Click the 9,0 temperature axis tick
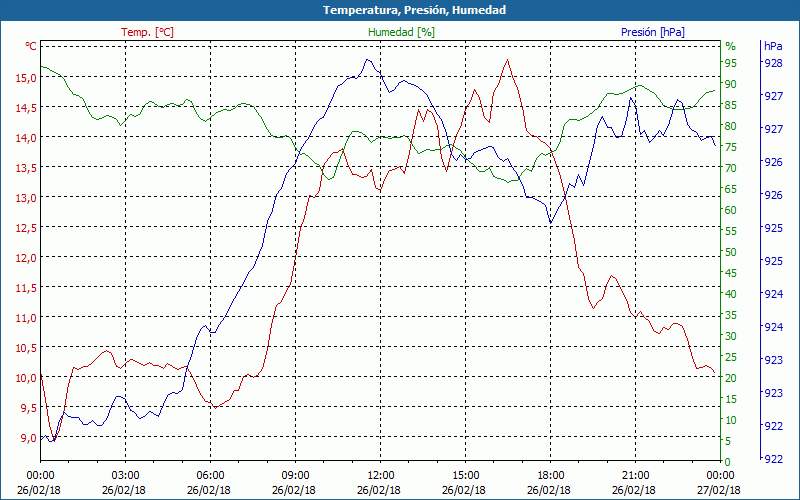Image resolution: width=800 pixels, height=500 pixels. [29, 438]
